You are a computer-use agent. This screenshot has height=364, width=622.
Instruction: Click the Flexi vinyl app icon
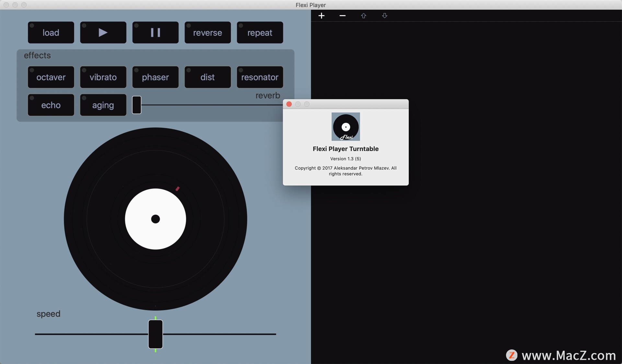pos(346,127)
